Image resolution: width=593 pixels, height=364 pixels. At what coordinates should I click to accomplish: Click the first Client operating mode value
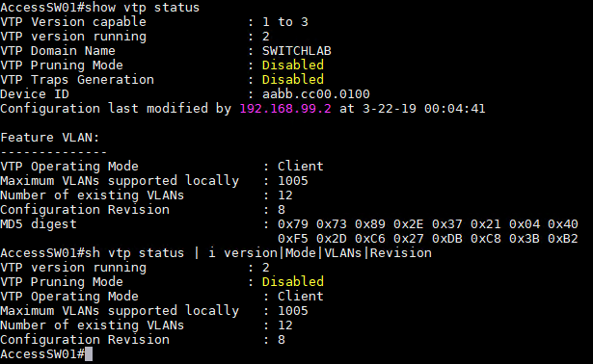301,167
